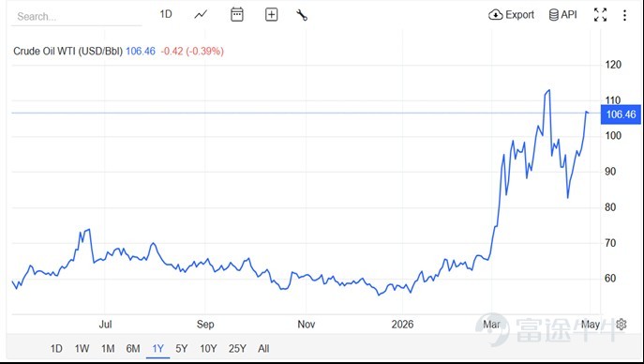This screenshot has height=364, width=644.
Task: Click the blue 106.46 price axis marker
Action: 621,114
